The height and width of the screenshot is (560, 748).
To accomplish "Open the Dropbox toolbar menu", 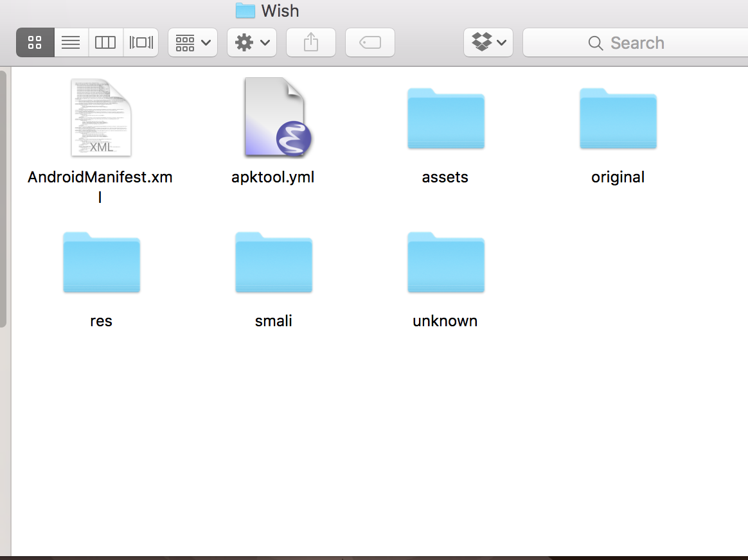I will [488, 42].
